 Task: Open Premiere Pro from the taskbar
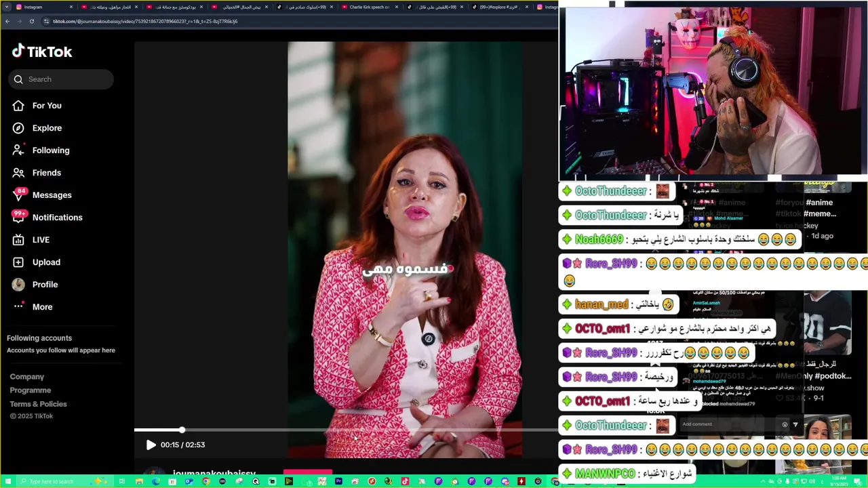click(x=338, y=481)
